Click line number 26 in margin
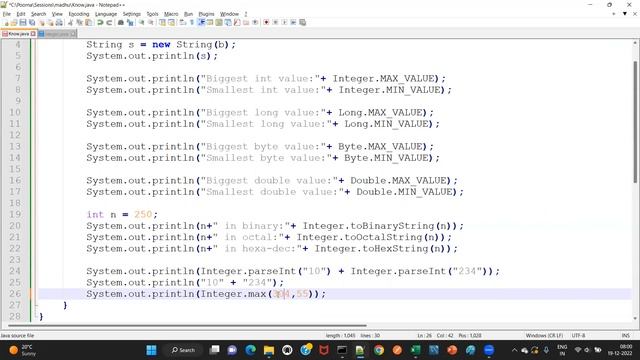Screen dimensions: 640x360 [15, 294]
